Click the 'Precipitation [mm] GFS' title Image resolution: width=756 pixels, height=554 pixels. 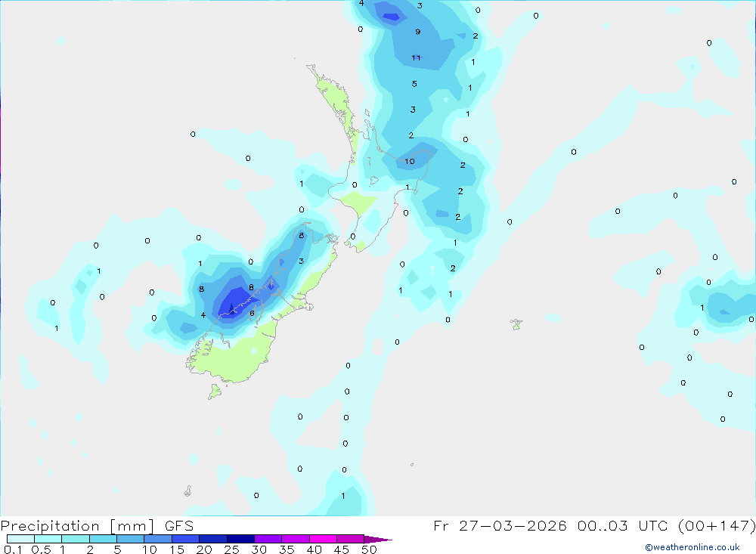click(97, 525)
